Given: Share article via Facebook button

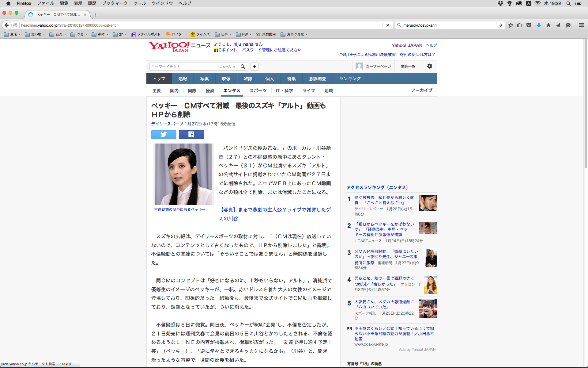Looking at the screenshot, I should [191, 135].
